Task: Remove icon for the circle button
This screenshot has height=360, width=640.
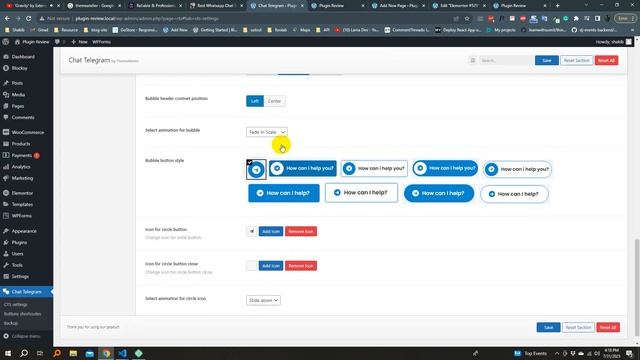Action: click(301, 231)
